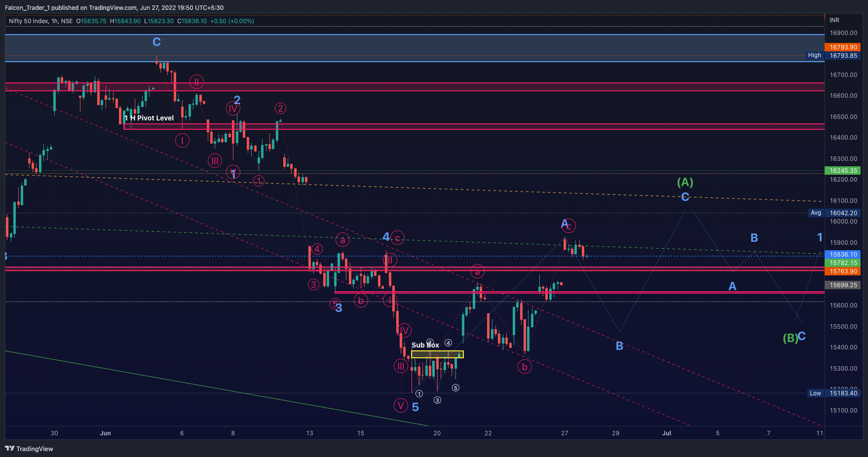Click the 15900.00 price axis tick
This screenshot has height=457, width=868.
click(x=843, y=243)
